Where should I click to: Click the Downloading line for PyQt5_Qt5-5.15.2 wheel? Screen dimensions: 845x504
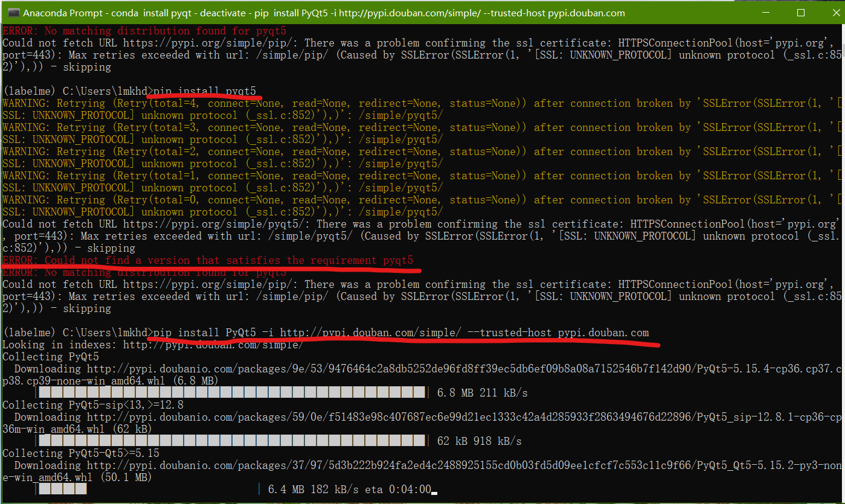tap(428, 465)
